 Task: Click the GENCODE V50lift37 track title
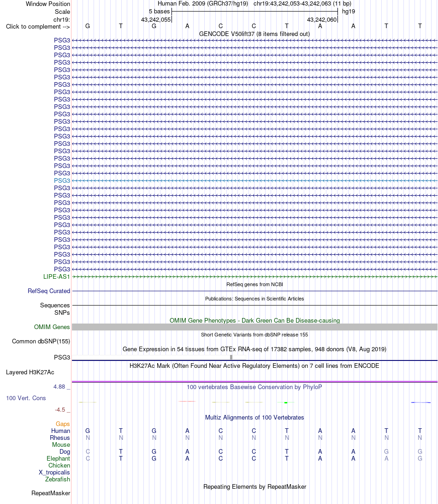(255, 34)
